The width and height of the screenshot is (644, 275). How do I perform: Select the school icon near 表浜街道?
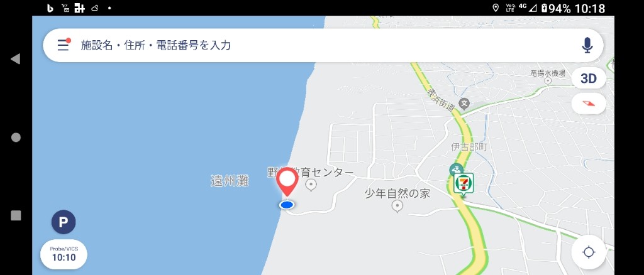click(x=465, y=104)
